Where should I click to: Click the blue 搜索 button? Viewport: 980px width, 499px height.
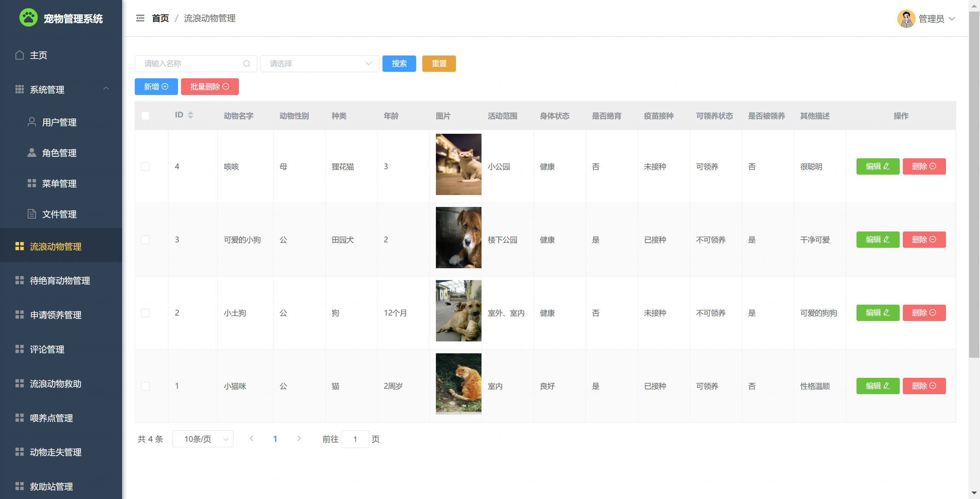(399, 64)
